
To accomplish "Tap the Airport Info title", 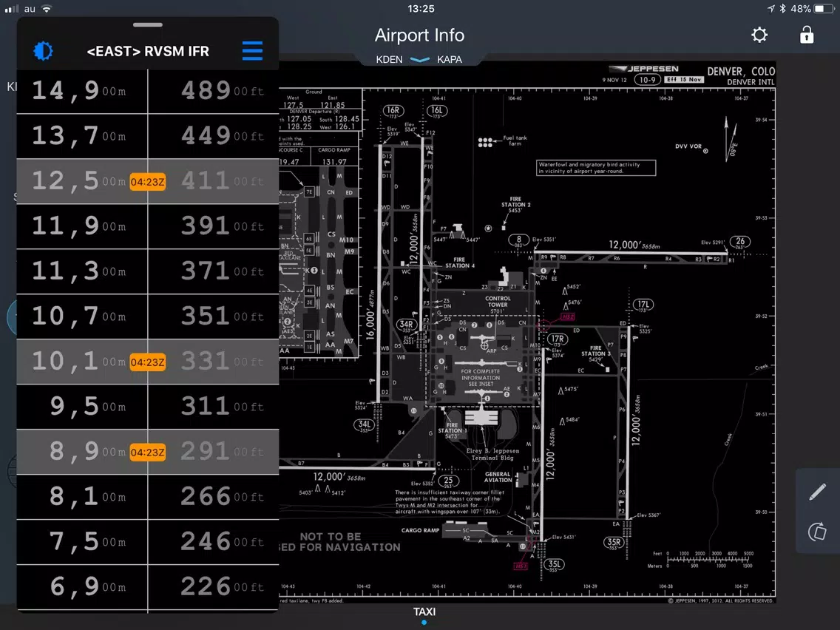I will [419, 35].
